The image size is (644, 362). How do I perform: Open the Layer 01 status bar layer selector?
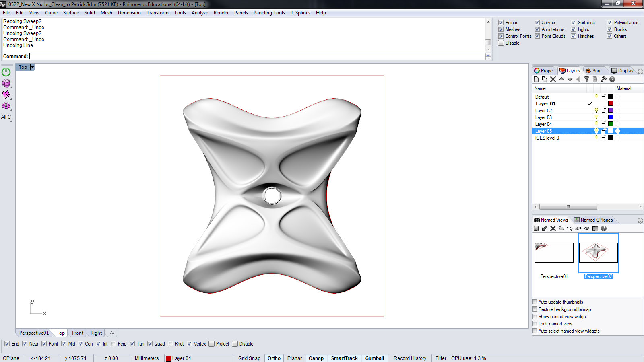[199, 358]
